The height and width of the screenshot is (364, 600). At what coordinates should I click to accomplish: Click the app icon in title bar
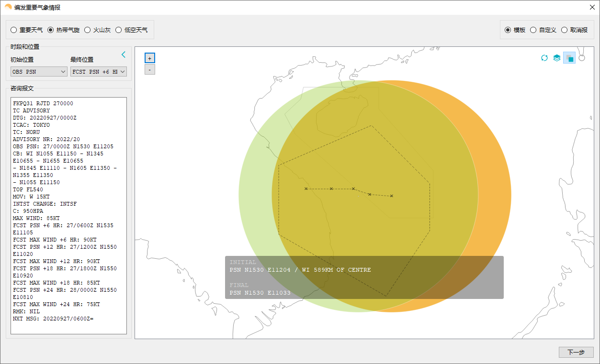coord(8,7)
